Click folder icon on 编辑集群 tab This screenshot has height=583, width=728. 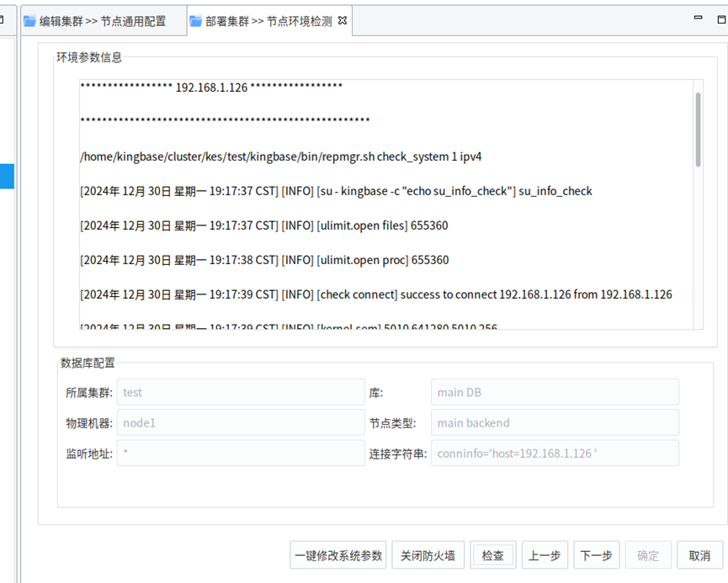pos(29,21)
